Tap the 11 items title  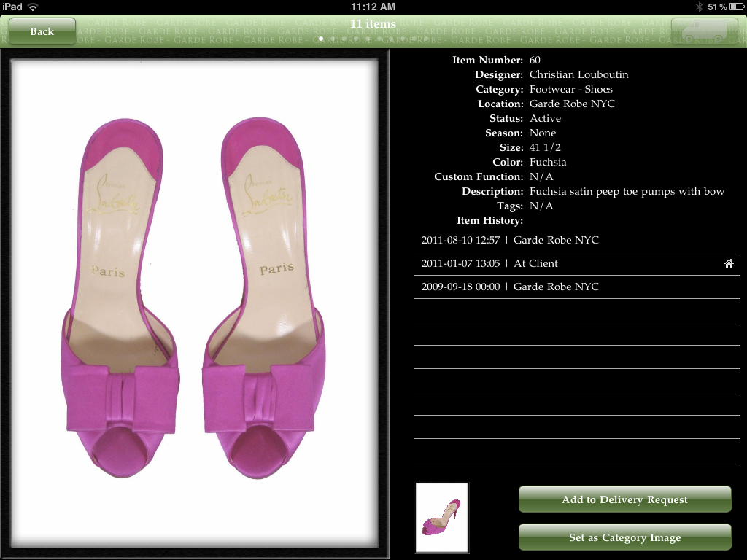coord(373,24)
